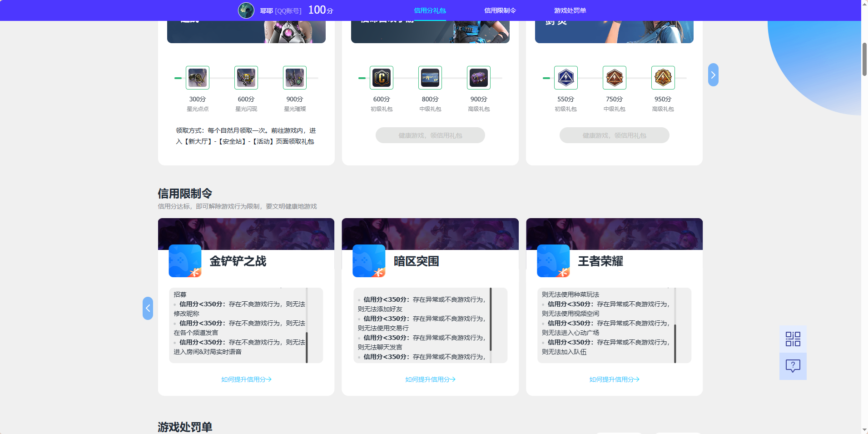
Task: Click the 进入房间&对局实时语音 rule text
Action: coord(208,352)
